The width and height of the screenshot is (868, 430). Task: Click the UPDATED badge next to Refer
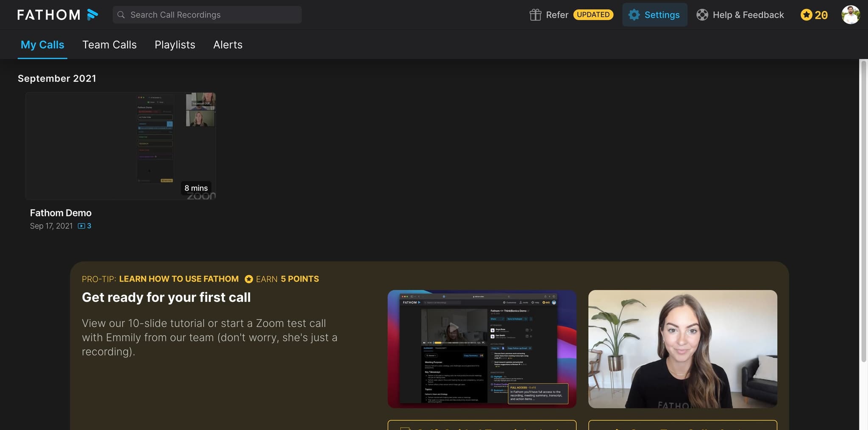click(x=593, y=15)
